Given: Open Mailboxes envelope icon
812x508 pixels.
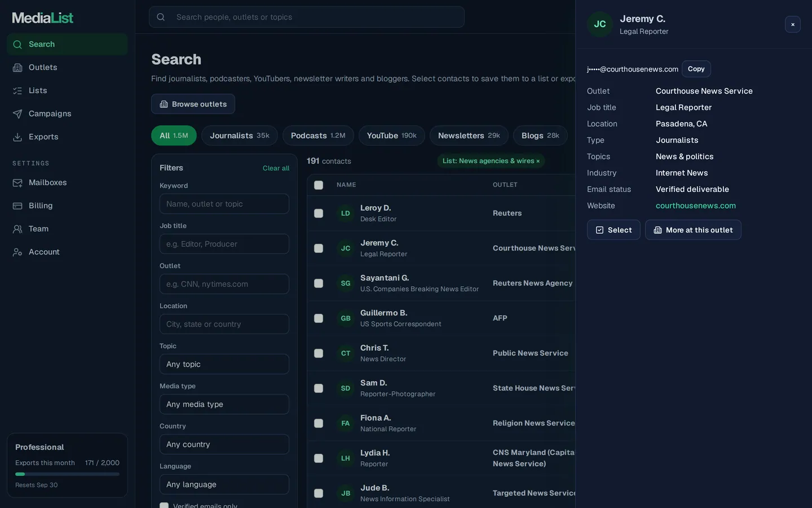Looking at the screenshot, I should coord(17,183).
